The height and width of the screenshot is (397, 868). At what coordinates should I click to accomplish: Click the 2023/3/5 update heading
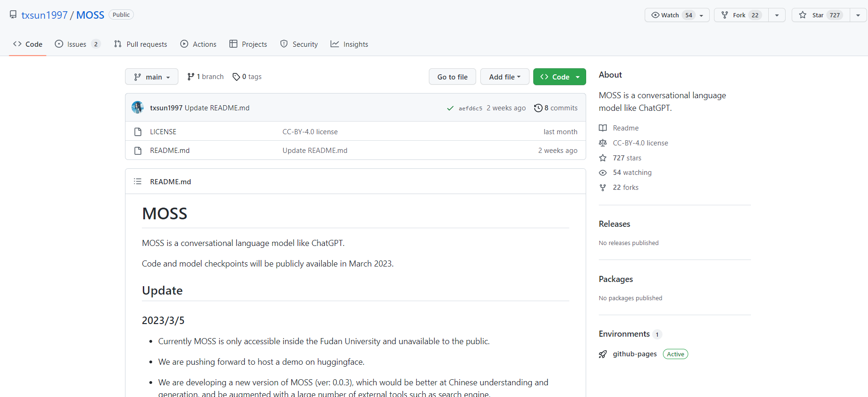pos(163,320)
